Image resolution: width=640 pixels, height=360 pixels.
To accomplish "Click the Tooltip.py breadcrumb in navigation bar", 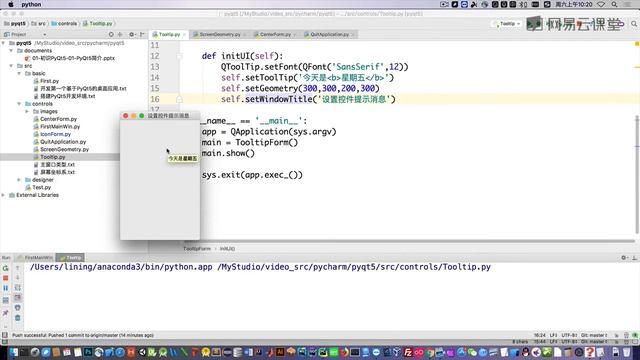I will coord(98,24).
